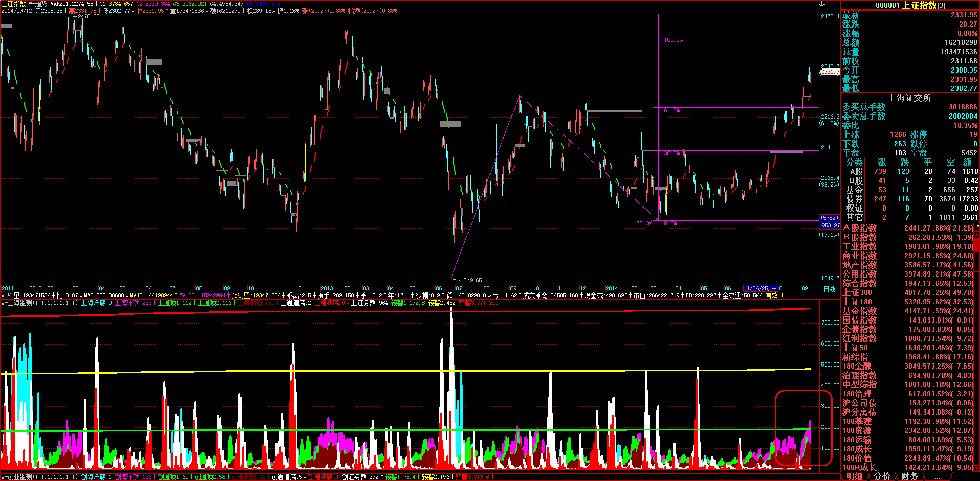Open the 分价 tab
980x481 pixels.
pyautogui.click(x=882, y=476)
